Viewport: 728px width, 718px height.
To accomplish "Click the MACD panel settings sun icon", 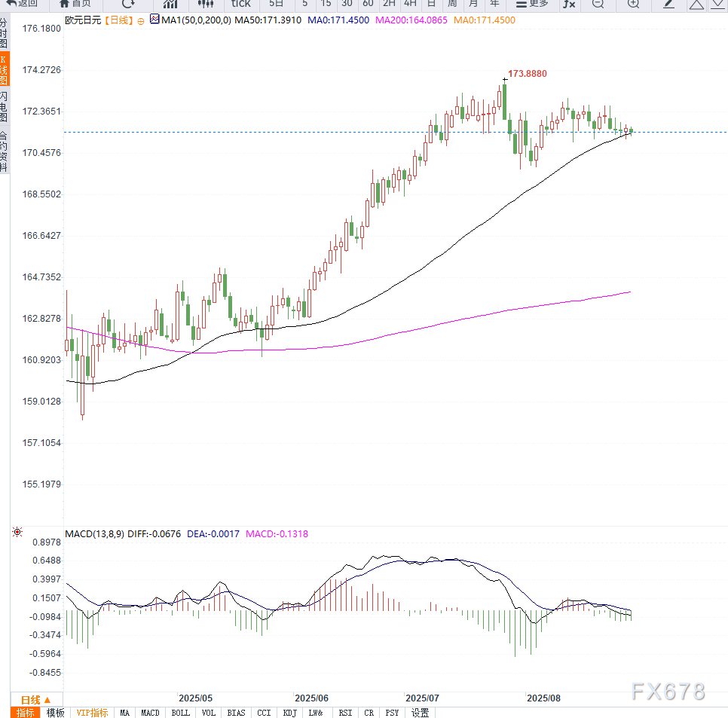I will [x=17, y=533].
